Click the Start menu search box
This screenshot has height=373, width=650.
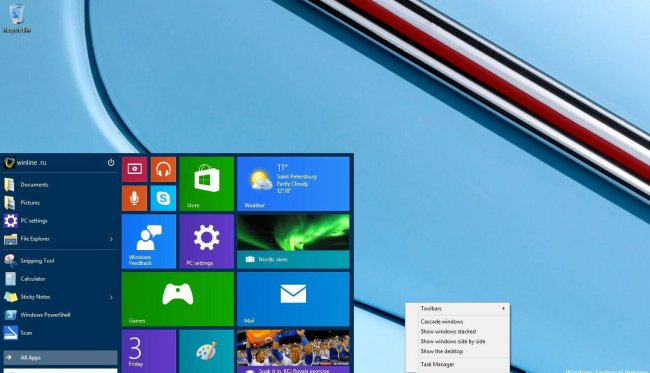click(61, 371)
